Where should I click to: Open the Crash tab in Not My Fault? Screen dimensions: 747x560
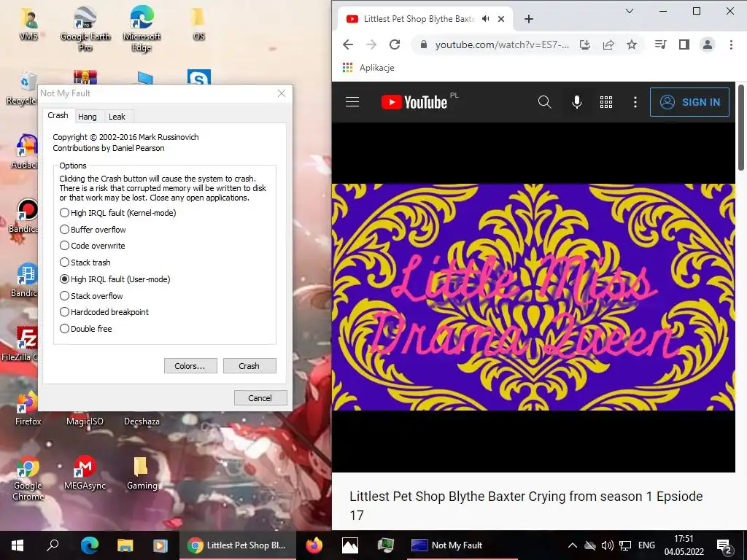point(58,116)
